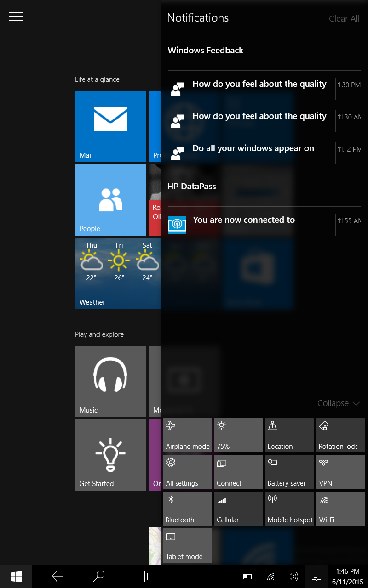Open the 11:30 AM feedback notification

[264, 120]
